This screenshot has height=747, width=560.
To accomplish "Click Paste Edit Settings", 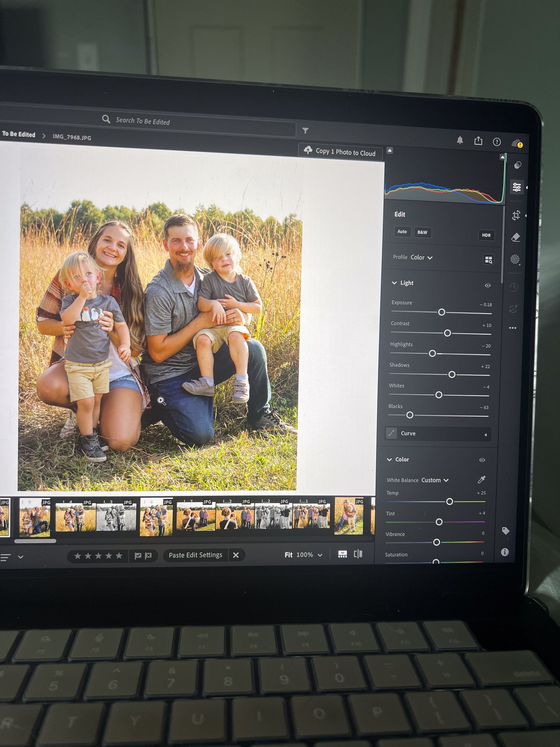I will coord(196,555).
